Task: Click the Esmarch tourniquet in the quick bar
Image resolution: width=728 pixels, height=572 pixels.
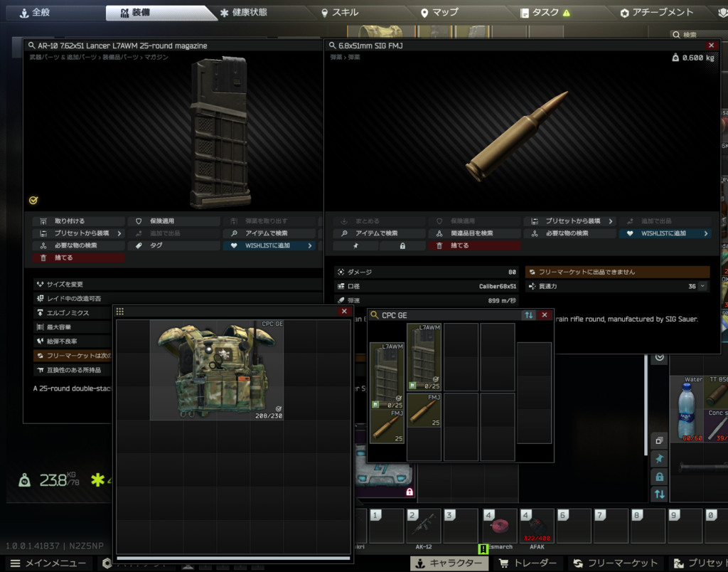Action: [x=500, y=526]
